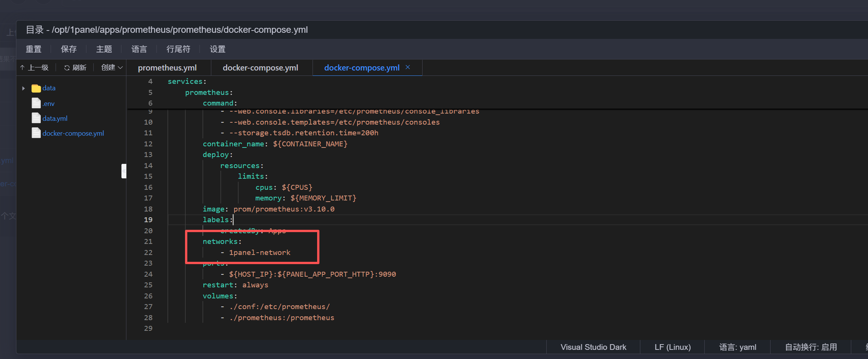Click the docker-compose.yml file icon in tree
Image resolution: width=868 pixels, height=359 pixels.
pyautogui.click(x=36, y=133)
